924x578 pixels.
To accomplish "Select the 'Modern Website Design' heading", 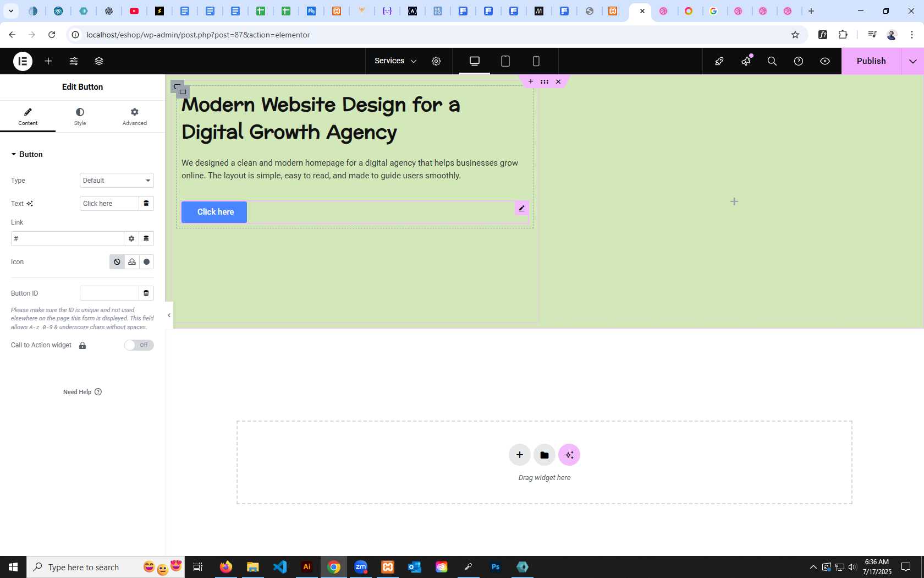I will (321, 118).
